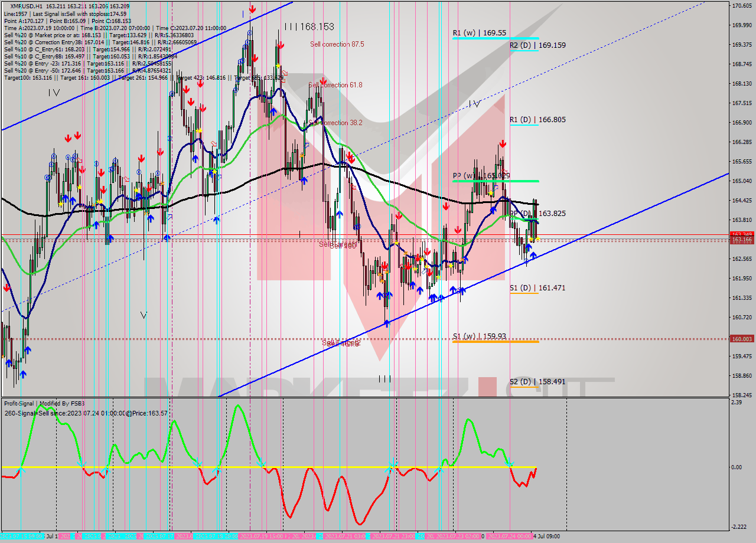Click the red arrow at the far-left edge of the chart

coord(6,287)
